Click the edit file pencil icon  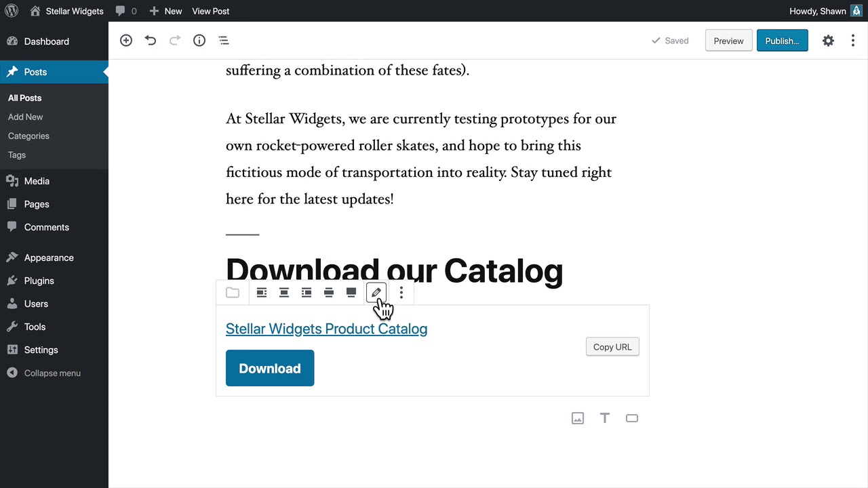pyautogui.click(x=376, y=293)
